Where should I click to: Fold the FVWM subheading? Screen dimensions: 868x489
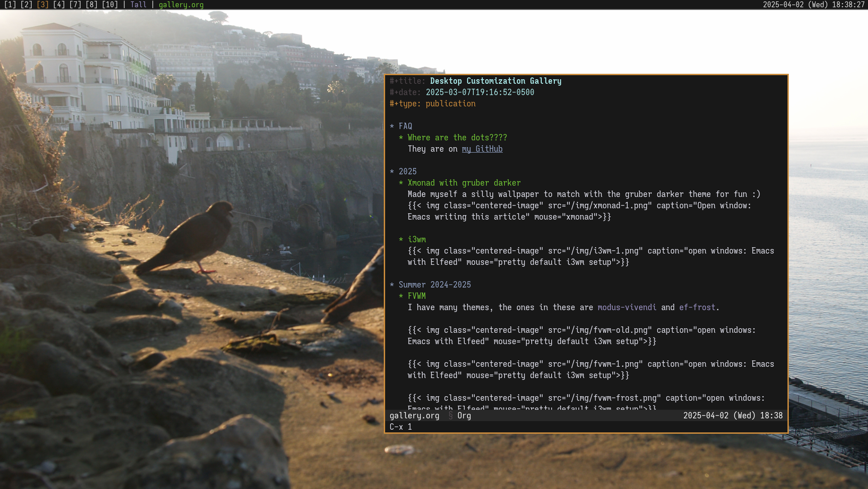412,296
